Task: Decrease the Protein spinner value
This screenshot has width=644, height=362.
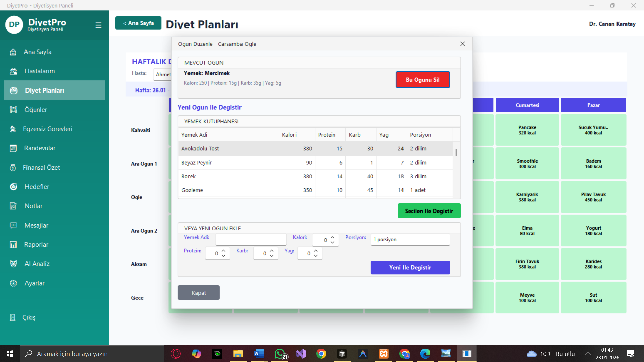Action: point(223,256)
